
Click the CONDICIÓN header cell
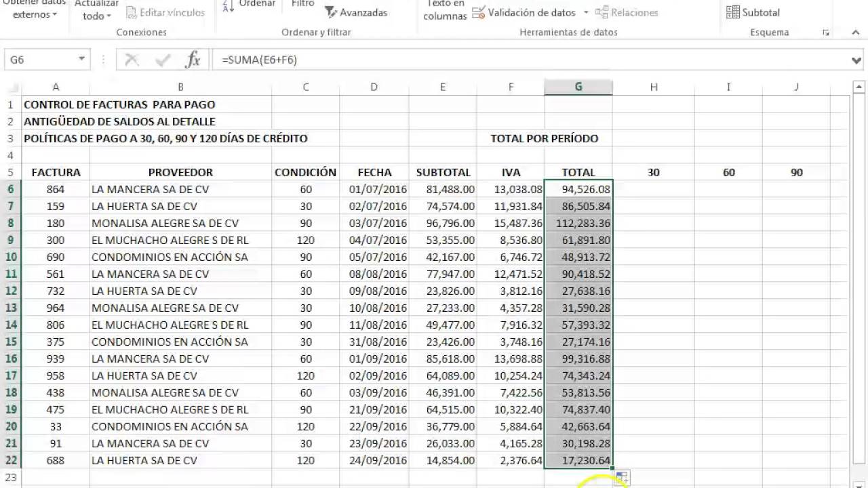coord(306,172)
